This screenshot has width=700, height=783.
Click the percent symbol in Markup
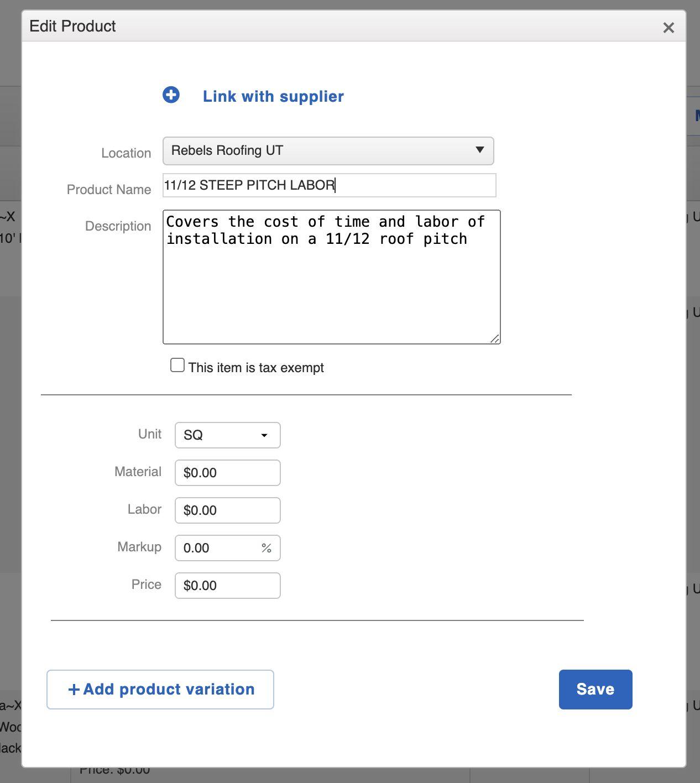[267, 548]
